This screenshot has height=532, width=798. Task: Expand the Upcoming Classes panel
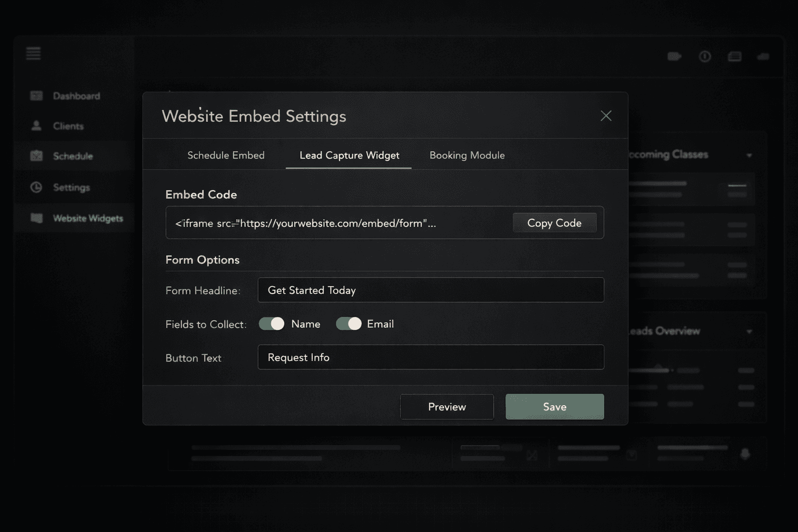coord(749,155)
